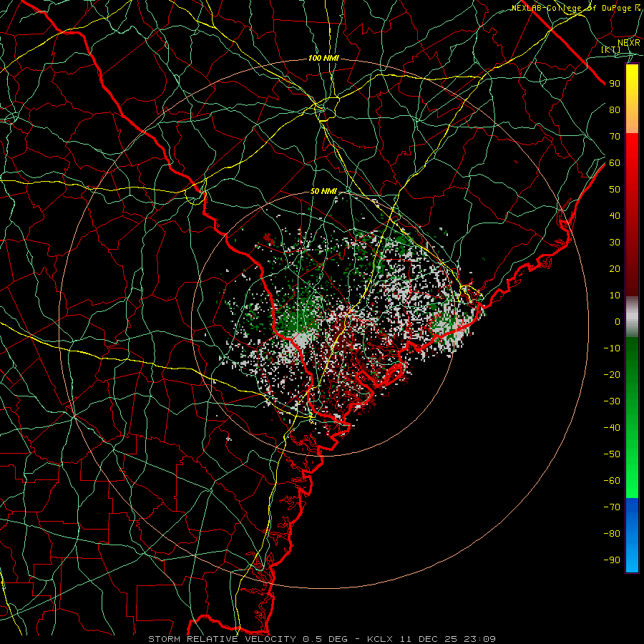Click the -90 value on the velocity scale
This screenshot has height=644, width=644.
point(612,560)
